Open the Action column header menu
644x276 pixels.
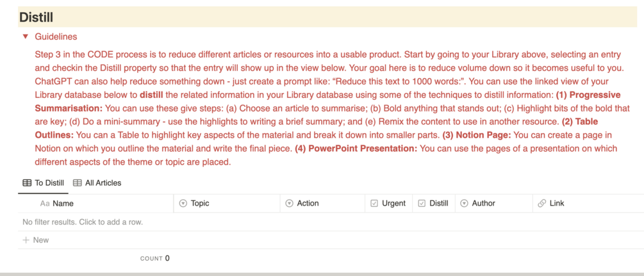click(x=323, y=203)
